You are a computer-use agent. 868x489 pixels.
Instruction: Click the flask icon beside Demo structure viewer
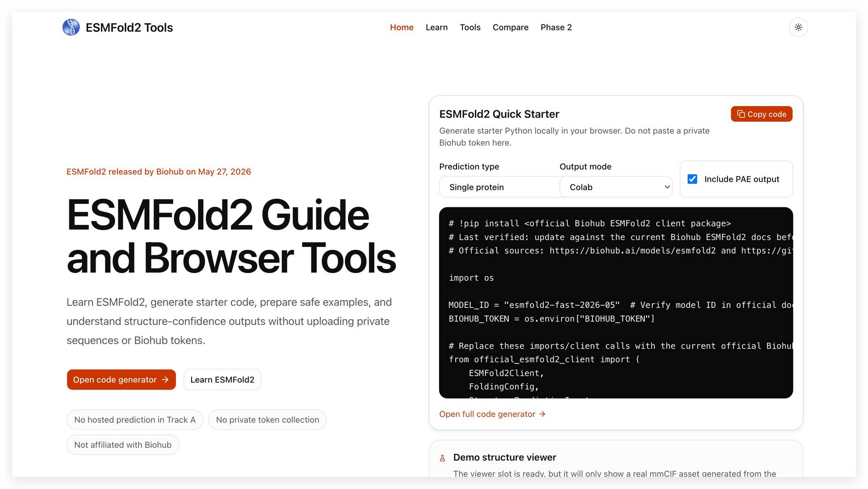point(443,458)
